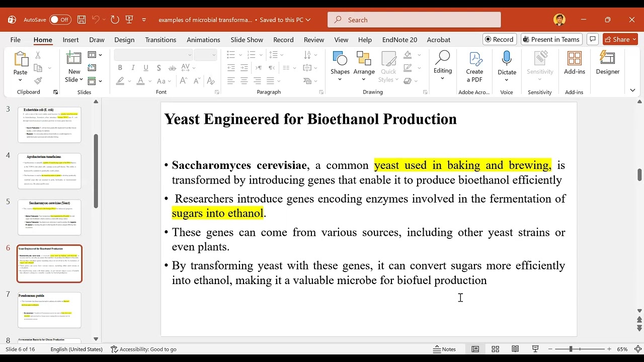Click in the Search box
This screenshot has width=644, height=362.
(414, 20)
